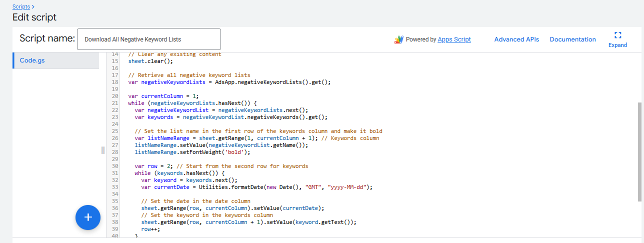Click the breadcrumb chevron after Scripts
The image size is (644, 243).
33,6
